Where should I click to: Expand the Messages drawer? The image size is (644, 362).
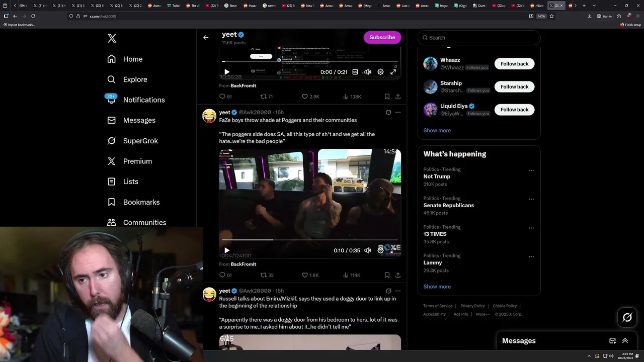[x=625, y=341]
